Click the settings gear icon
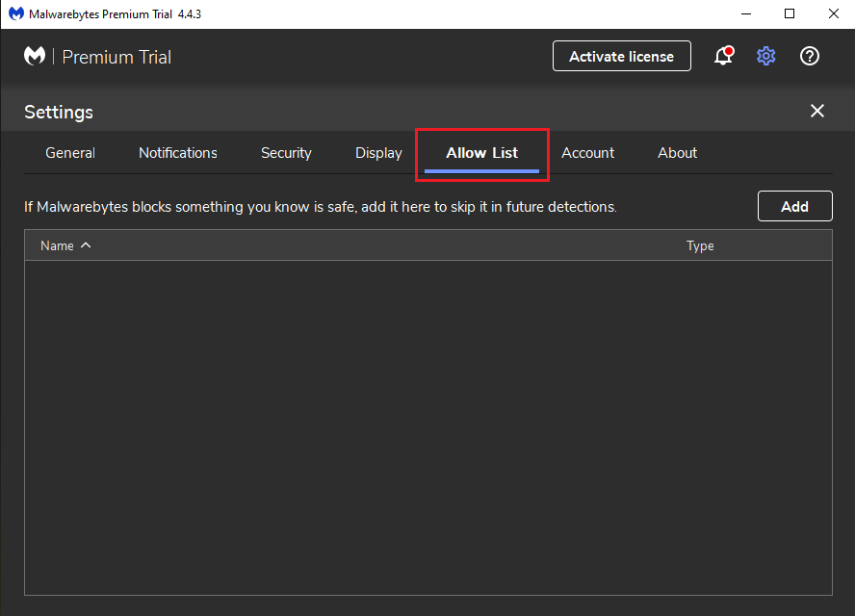 (766, 56)
